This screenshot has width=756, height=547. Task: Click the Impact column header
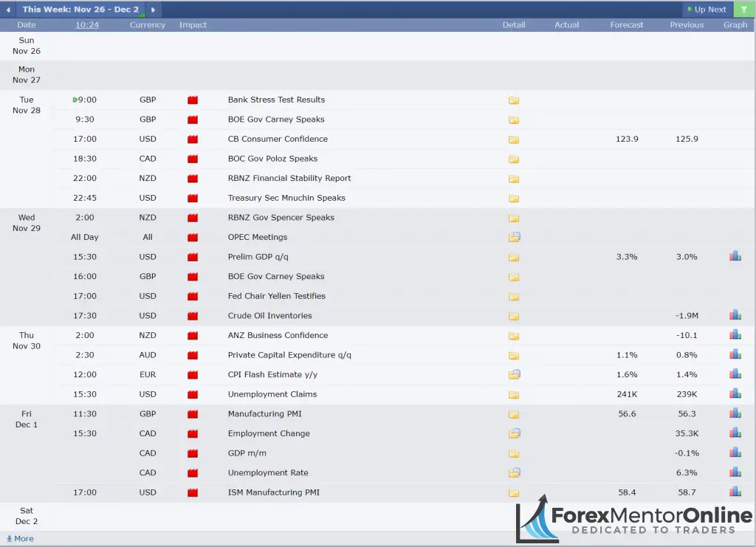point(193,25)
